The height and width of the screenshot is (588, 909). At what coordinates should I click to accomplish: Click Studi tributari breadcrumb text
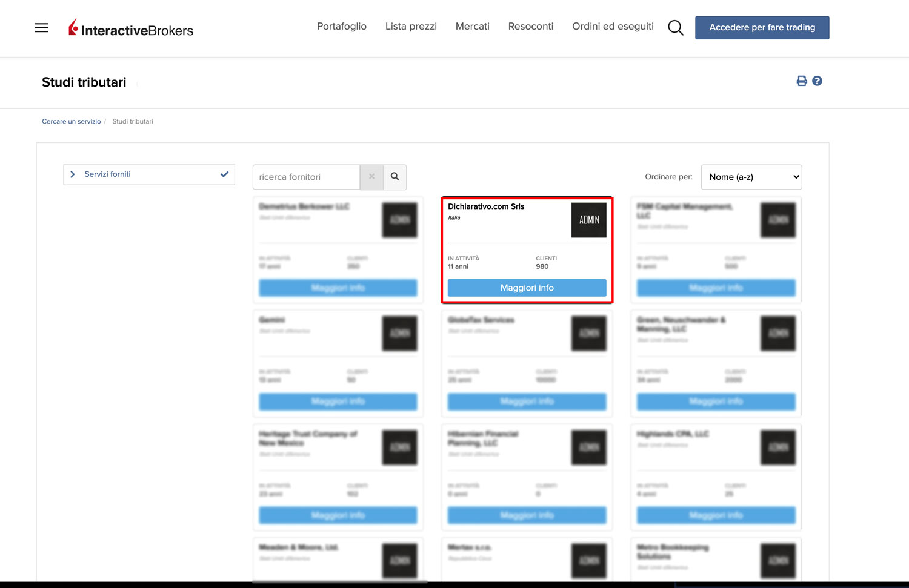pos(133,122)
